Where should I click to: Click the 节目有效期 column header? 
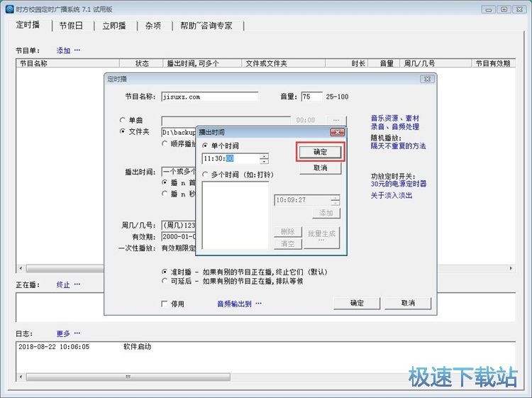tap(493, 63)
